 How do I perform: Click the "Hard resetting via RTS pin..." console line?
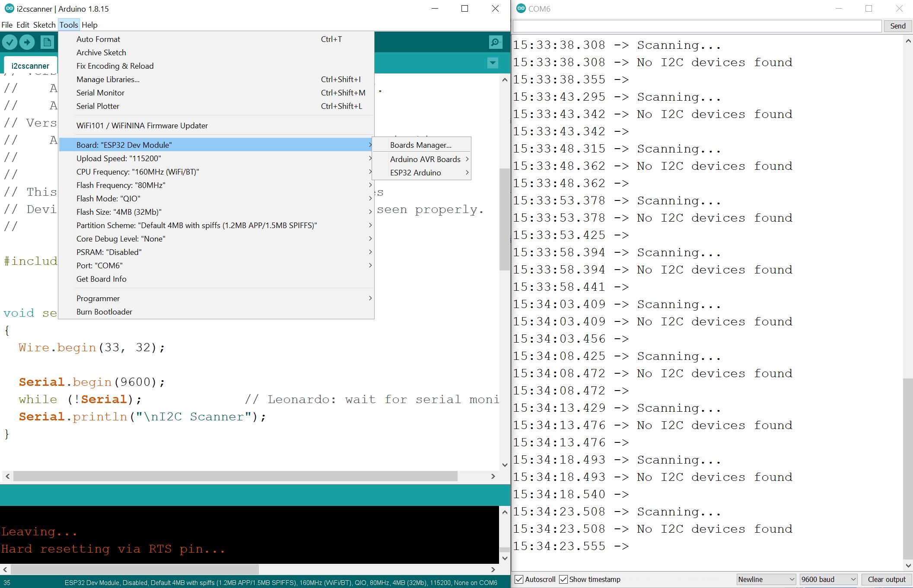pyautogui.click(x=113, y=549)
